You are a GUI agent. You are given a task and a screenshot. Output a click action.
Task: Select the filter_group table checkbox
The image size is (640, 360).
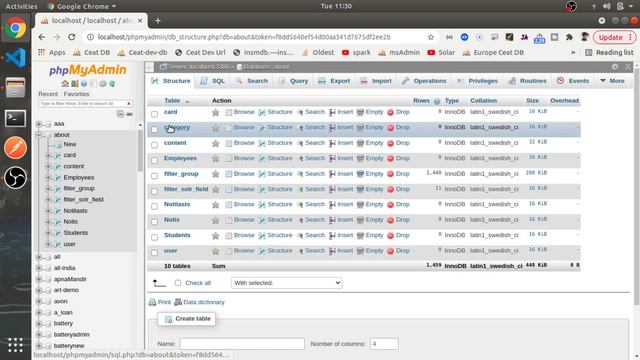tap(154, 176)
